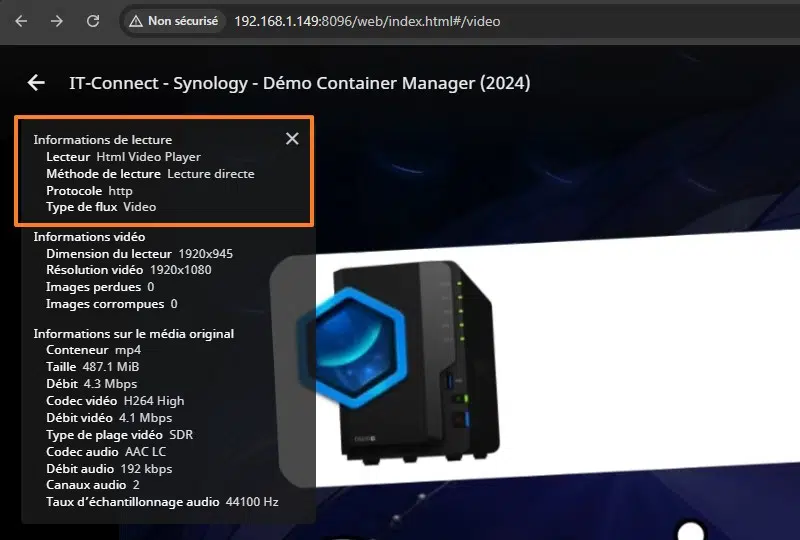Click the 'Débit vidéo 4.1 Mbps' line
Viewport: 800px width, 540px height.
pyautogui.click(x=109, y=418)
